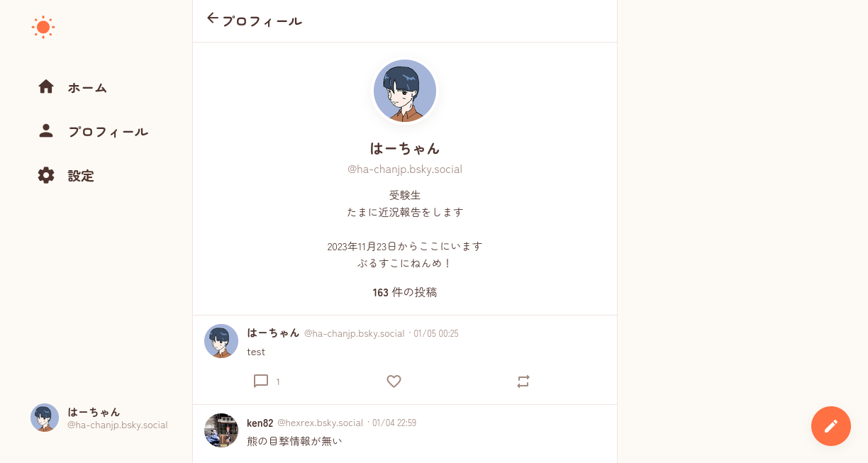Click the avatar on the test post
Screen dimensions: 868x463
(221, 341)
